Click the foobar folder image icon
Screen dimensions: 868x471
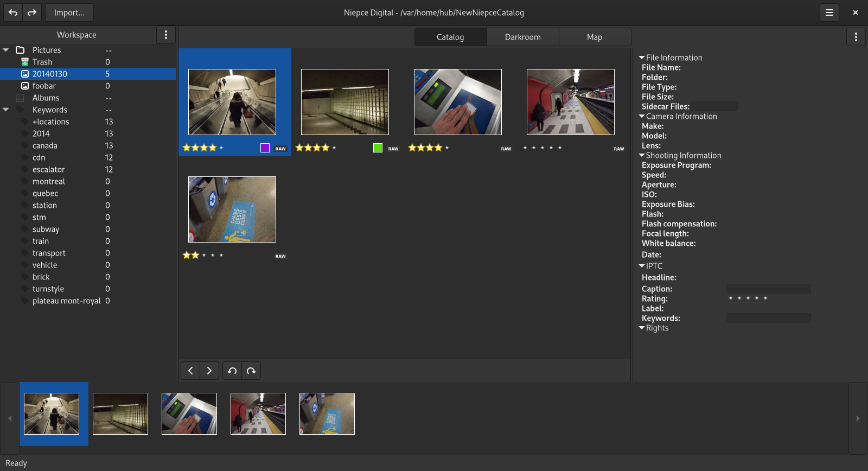(25, 86)
